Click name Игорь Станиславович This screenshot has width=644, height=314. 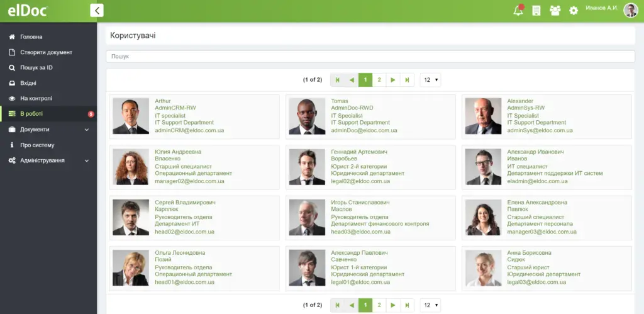(x=360, y=202)
